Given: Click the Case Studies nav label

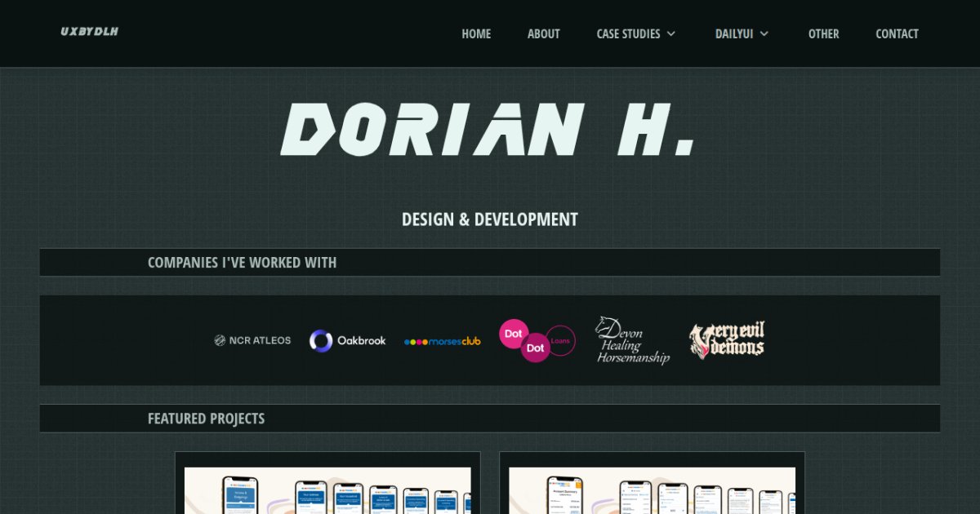Looking at the screenshot, I should tap(628, 33).
